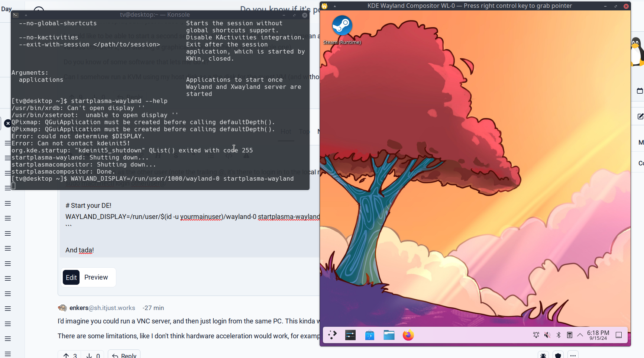Click 'Error: could not determine $DISPLAY.' in Konsole
The image size is (644, 358).
point(78,136)
